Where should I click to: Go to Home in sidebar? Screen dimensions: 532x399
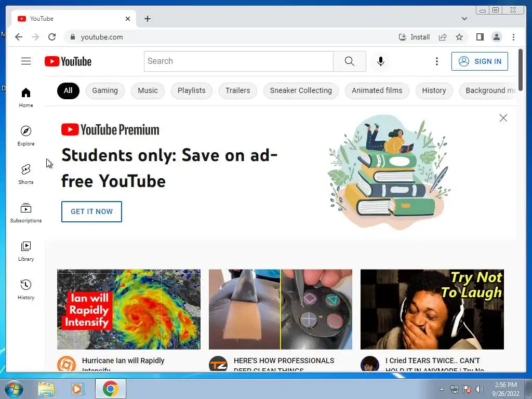26,98
